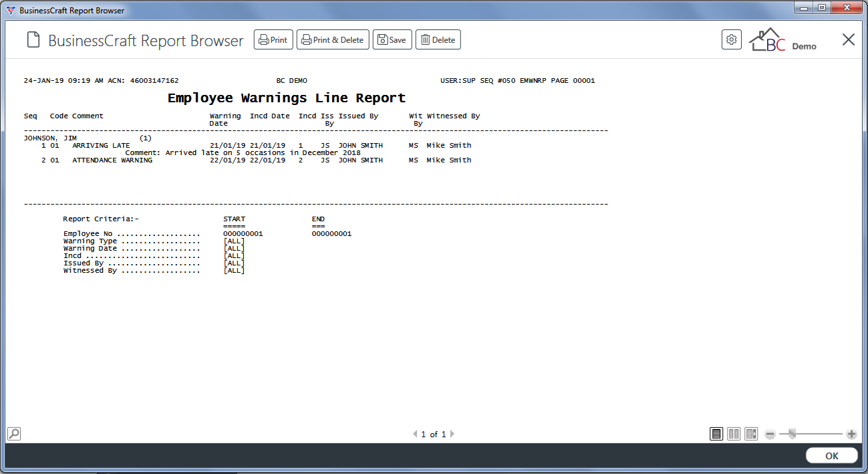Click 'ATTENDANCE WARNING' line
This screenshot has width=868, height=474.
pyautogui.click(x=112, y=160)
